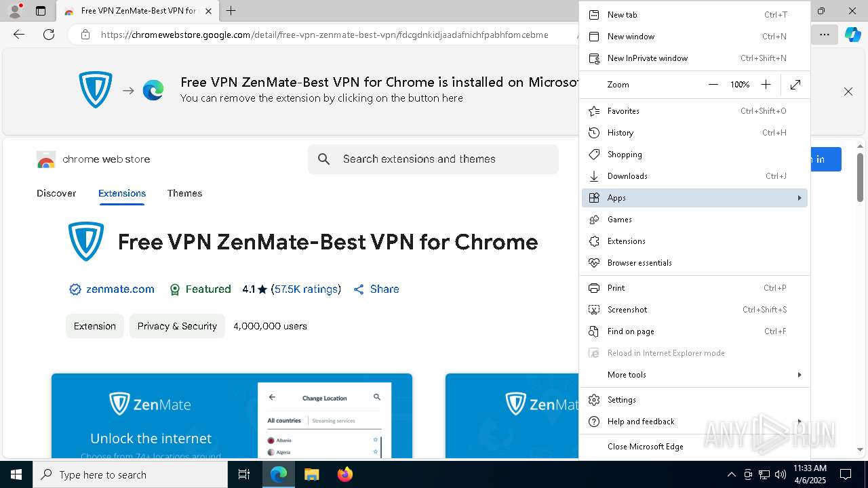Click the search magnifier icon
Image resolution: width=868 pixels, height=488 pixels.
click(324, 159)
